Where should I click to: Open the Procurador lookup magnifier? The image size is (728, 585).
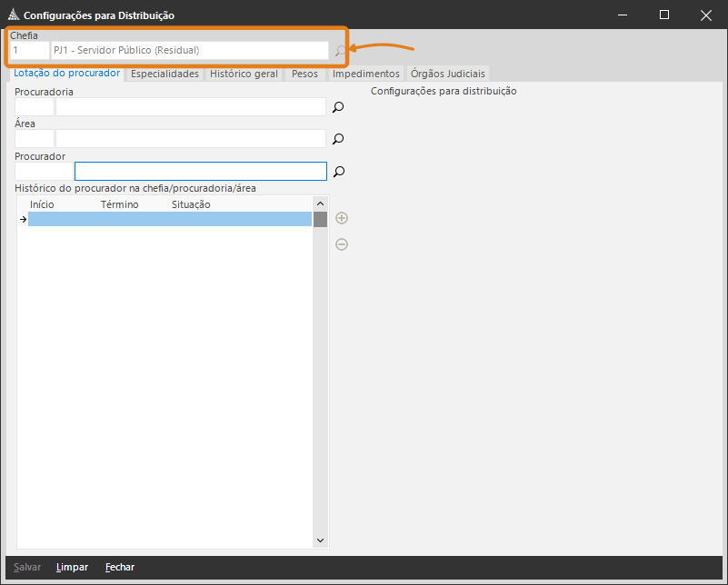338,172
